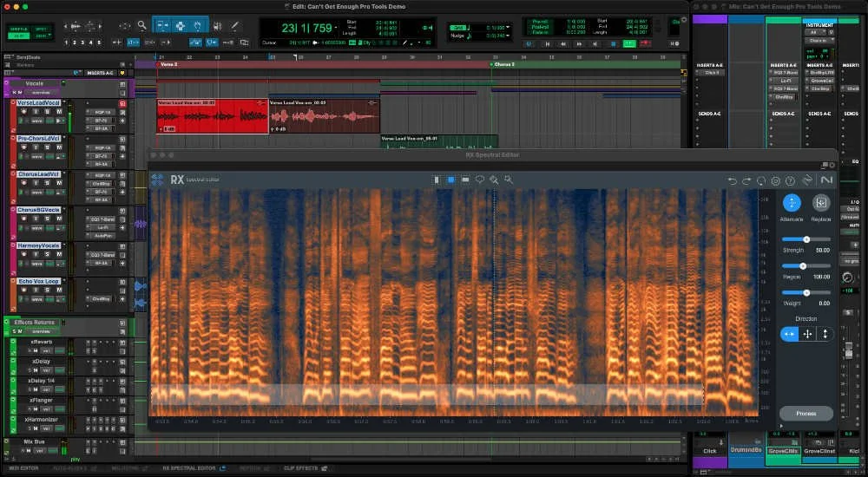This screenshot has height=477, width=868.
Task: Click the rewind transport button
Action: pyautogui.click(x=563, y=43)
